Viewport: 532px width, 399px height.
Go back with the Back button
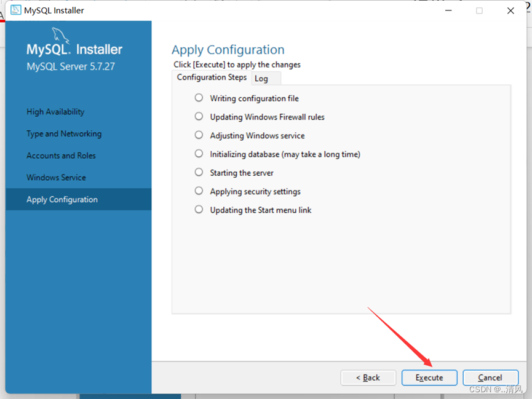click(x=368, y=377)
